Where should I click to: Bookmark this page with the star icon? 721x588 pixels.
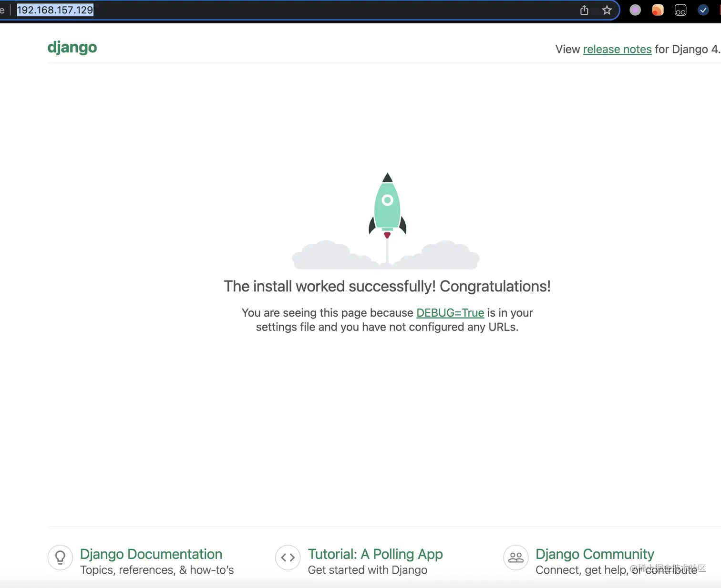607,10
